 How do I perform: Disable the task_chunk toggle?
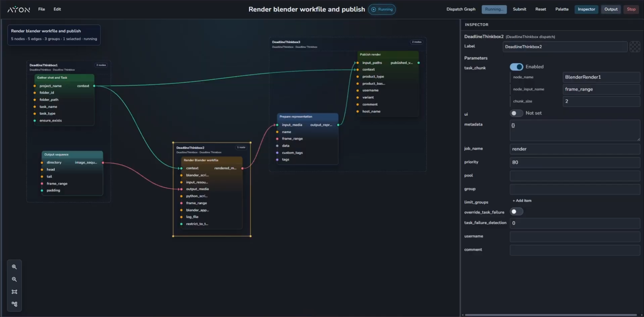(516, 67)
